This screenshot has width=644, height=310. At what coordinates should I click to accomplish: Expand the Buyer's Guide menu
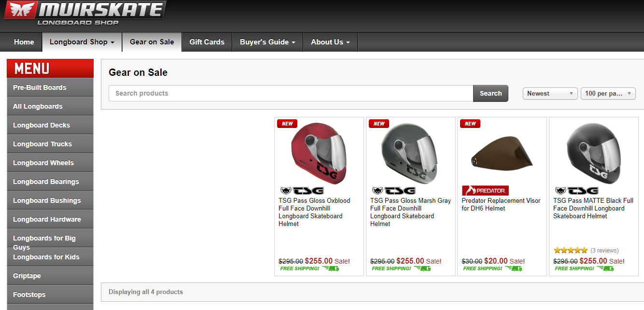pos(267,42)
